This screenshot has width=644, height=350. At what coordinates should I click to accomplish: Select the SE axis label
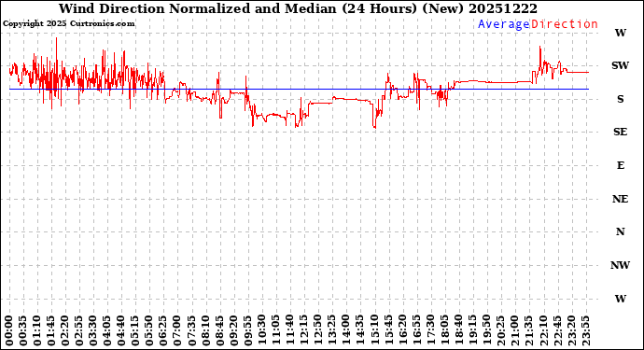pos(620,132)
